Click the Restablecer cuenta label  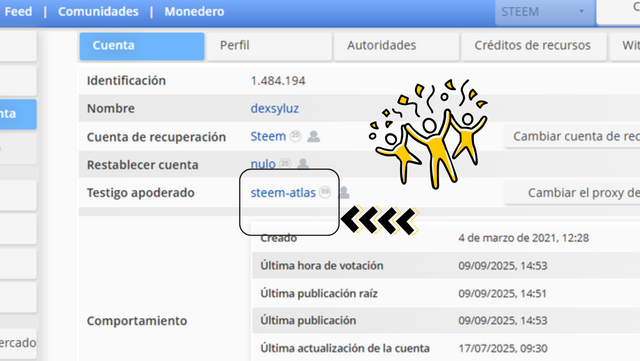142,165
